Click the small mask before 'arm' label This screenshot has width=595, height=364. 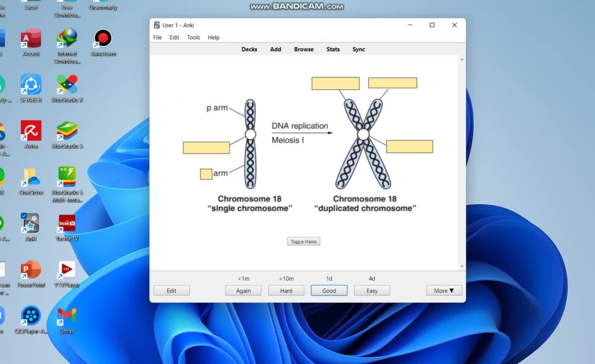206,174
